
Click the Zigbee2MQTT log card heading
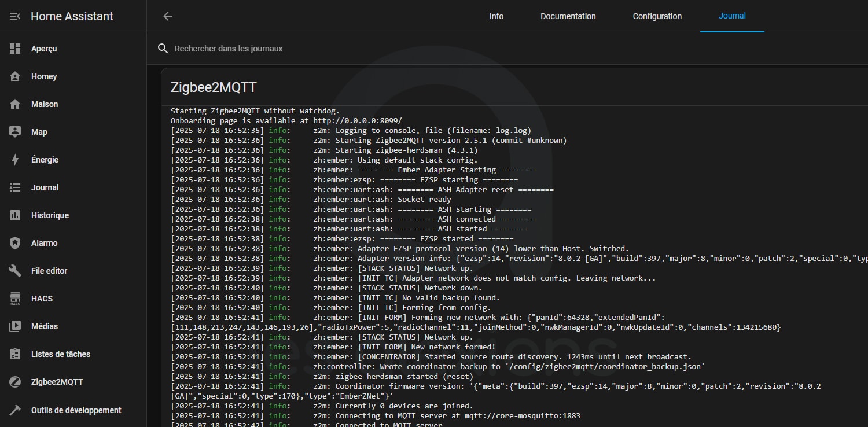click(x=214, y=88)
